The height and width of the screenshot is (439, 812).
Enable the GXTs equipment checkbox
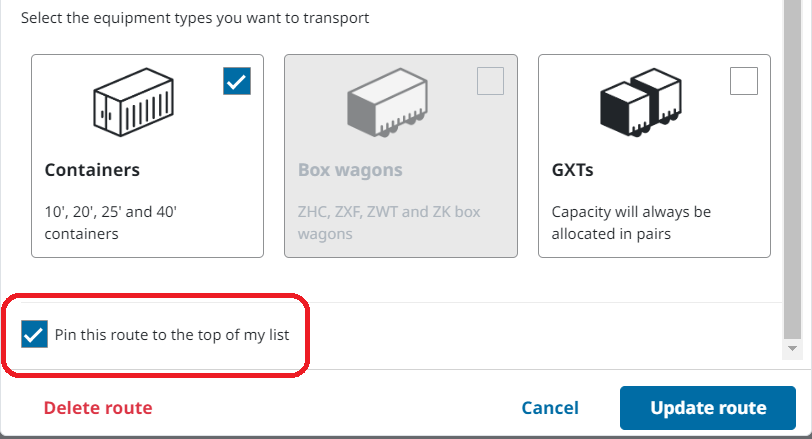pyautogui.click(x=744, y=81)
